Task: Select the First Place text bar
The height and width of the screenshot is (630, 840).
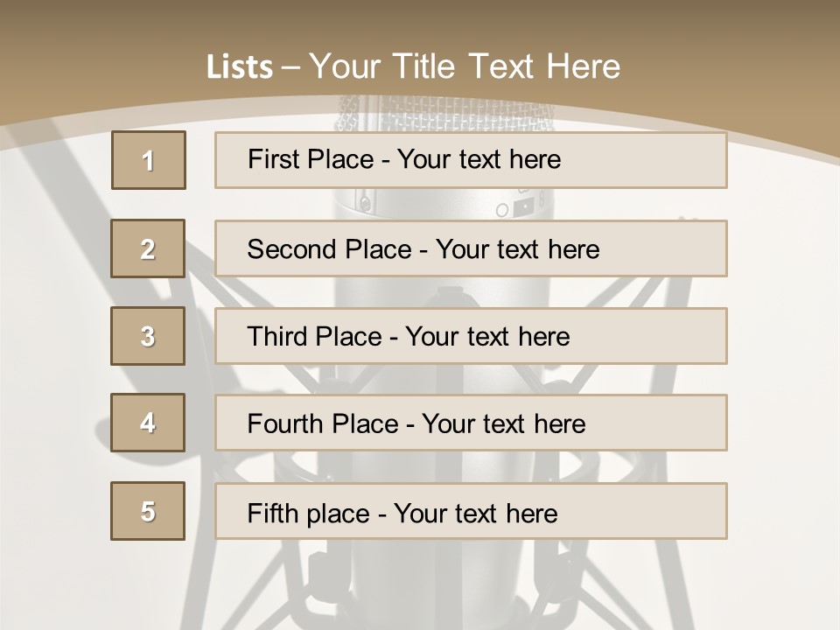Action: pyautogui.click(x=471, y=160)
